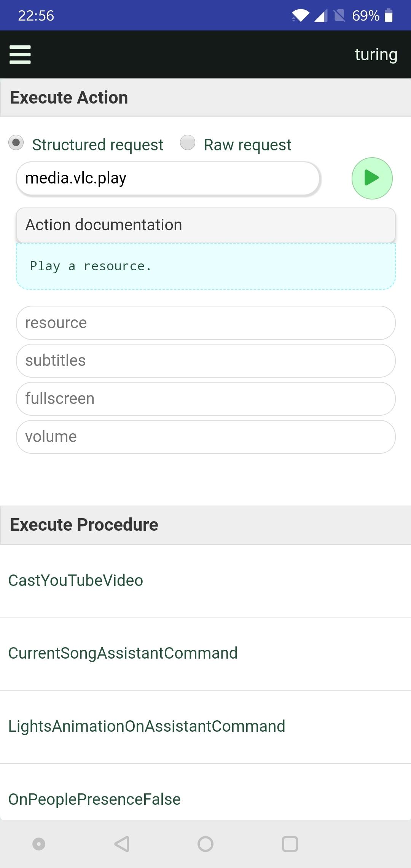The height and width of the screenshot is (868, 411).
Task: Select the Raw request radio button
Action: pyautogui.click(x=188, y=143)
